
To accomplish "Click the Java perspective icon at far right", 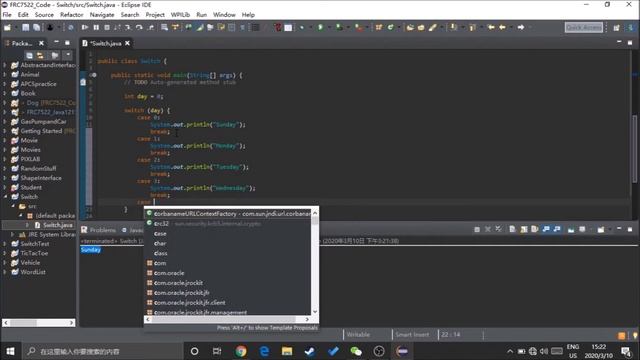I will click(x=631, y=27).
